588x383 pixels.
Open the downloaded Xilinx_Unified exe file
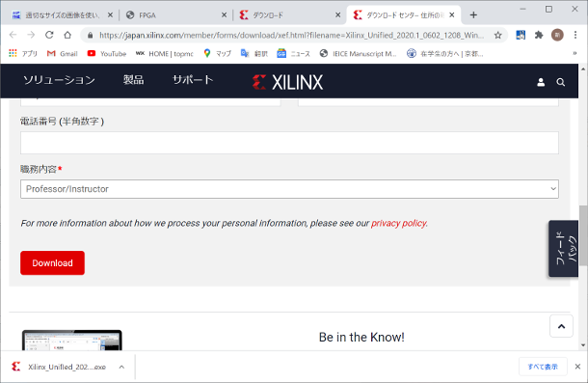[x=59, y=367]
